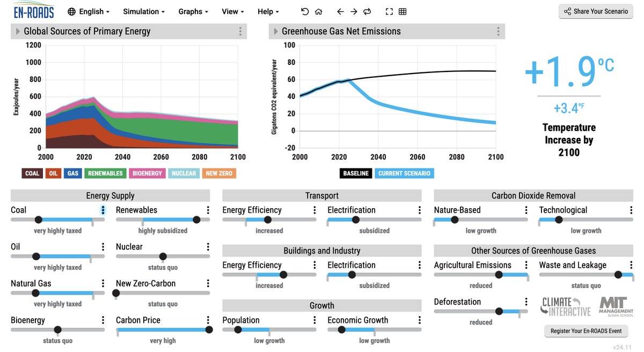644x352 pixels.
Task: Toggle the OIL legend series
Action: pos(53,173)
